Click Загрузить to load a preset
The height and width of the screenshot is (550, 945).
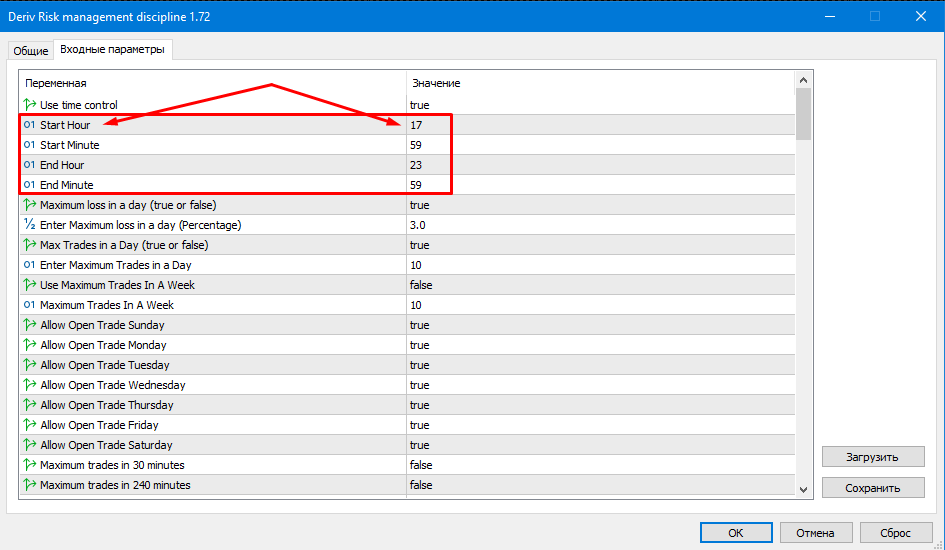(x=873, y=457)
